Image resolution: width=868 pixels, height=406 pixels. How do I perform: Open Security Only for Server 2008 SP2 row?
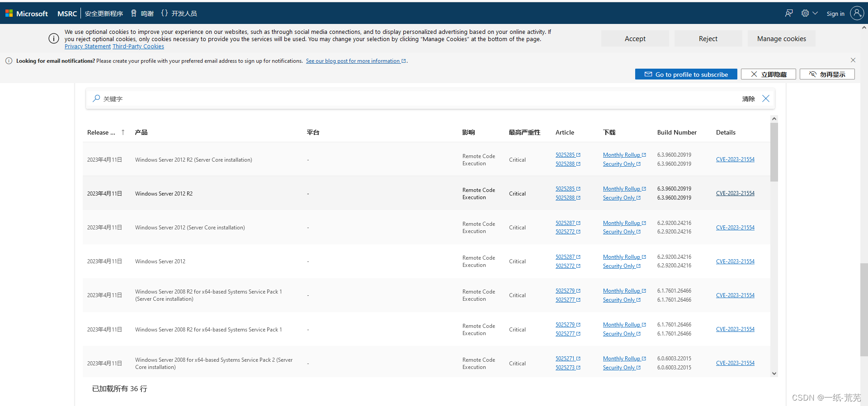coord(622,368)
